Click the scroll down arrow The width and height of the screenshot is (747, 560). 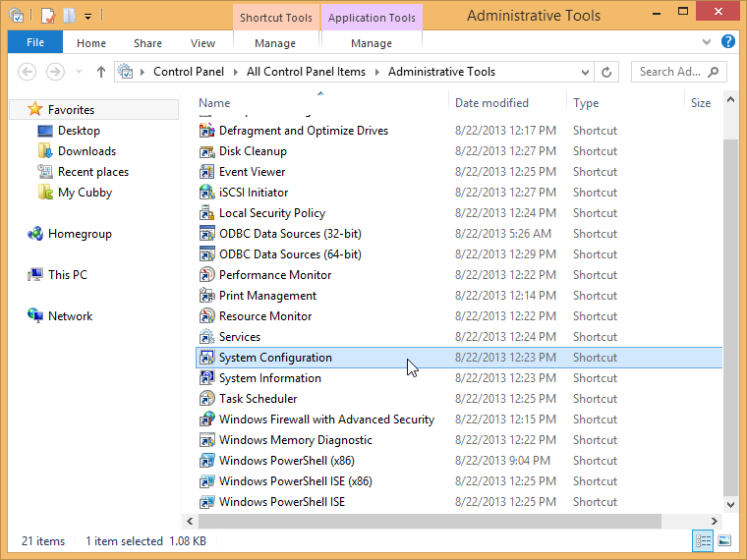click(x=731, y=504)
